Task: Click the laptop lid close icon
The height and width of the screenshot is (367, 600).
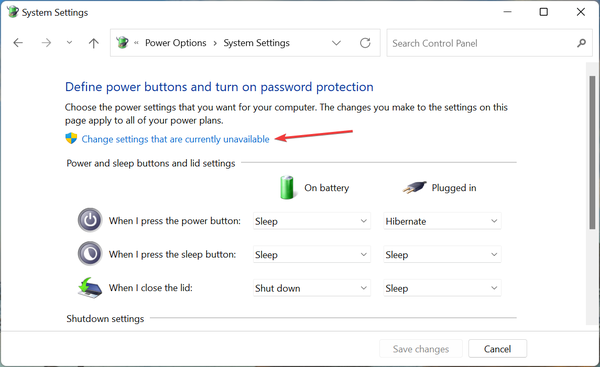Action: coord(90,288)
